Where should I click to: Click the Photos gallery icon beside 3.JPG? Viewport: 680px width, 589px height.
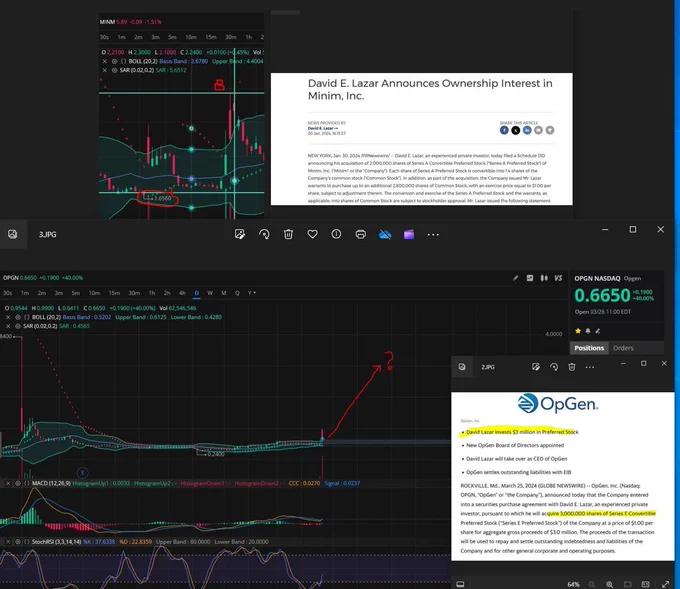coord(13,234)
